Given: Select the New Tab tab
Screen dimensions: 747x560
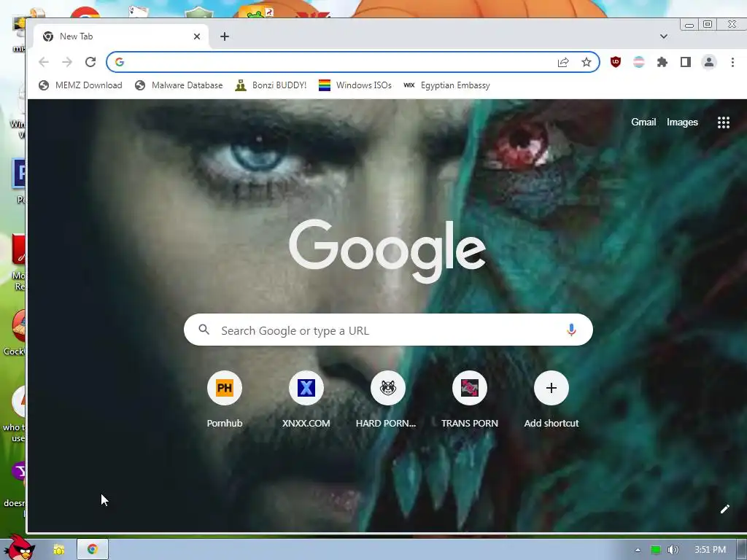Looking at the screenshot, I should (x=122, y=36).
